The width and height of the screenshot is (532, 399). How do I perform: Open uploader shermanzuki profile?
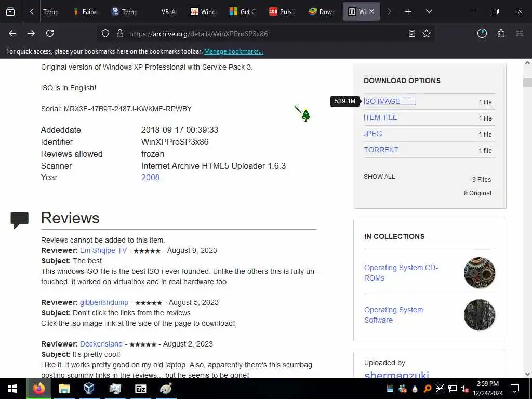coord(396,375)
